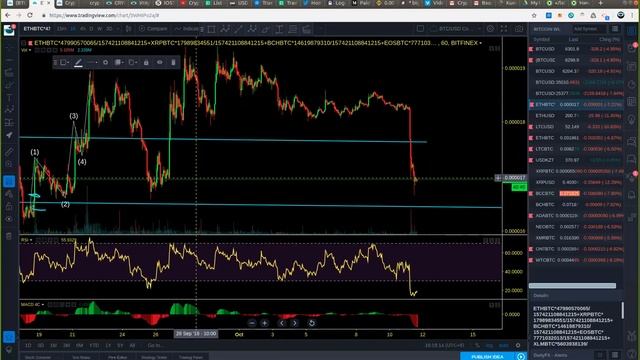Open the Stock Screener bottom tab
The image size is (640, 360).
[x=38, y=357]
